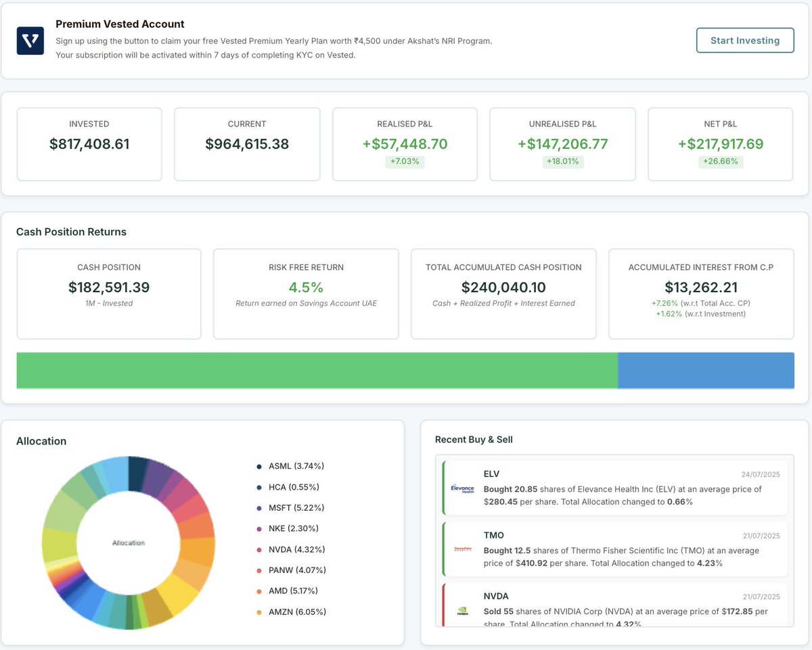Click the NVIDIA logo in NVDA card
The height and width of the screenshot is (650, 812).
[x=463, y=611]
